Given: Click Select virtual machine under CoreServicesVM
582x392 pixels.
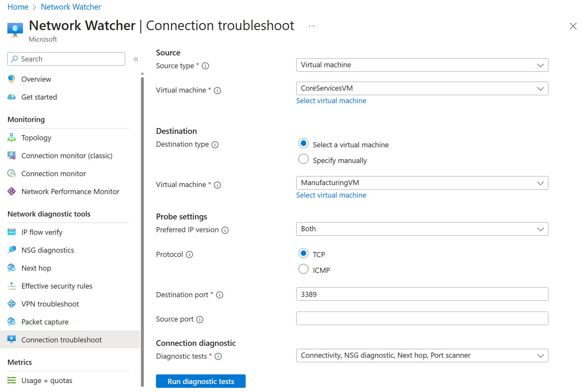Looking at the screenshot, I should (x=331, y=100).
